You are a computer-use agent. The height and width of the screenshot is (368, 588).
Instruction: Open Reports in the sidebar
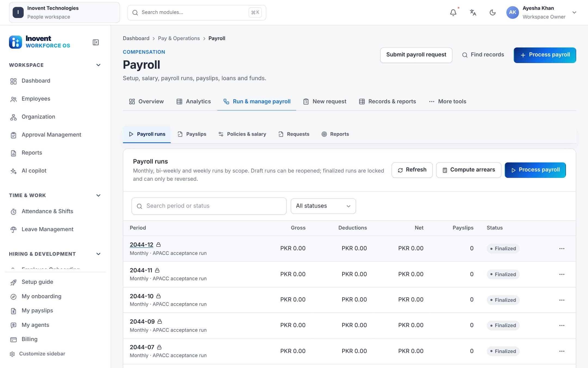(x=55, y=153)
